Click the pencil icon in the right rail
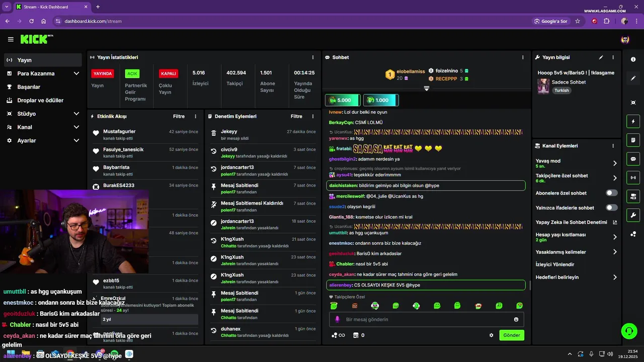The image size is (644, 362). pyautogui.click(x=633, y=78)
